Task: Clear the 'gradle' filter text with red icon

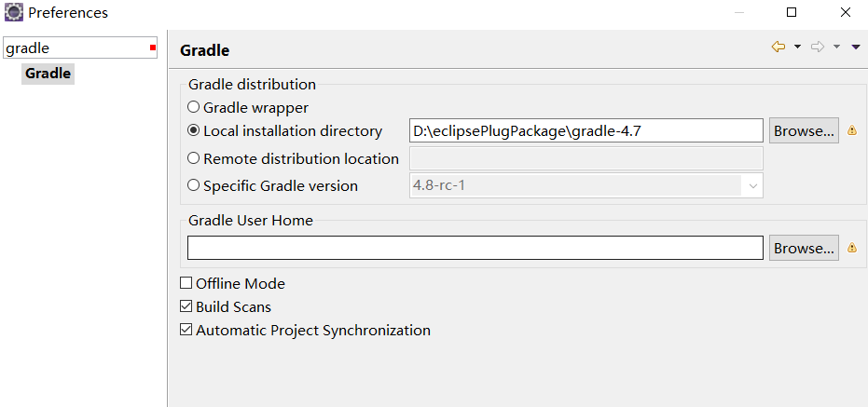Action: point(153,47)
